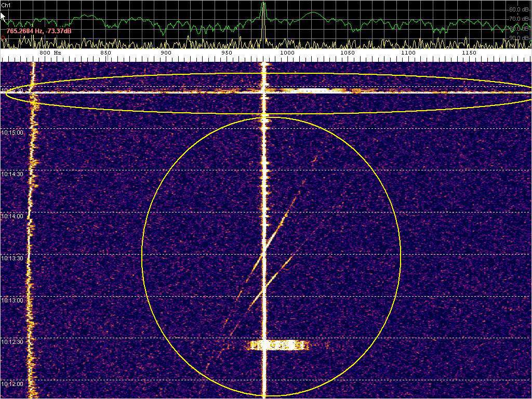Viewport: 532px width, 399px height.
Task: Click the 10:14:00 time label
Action: click(x=13, y=216)
